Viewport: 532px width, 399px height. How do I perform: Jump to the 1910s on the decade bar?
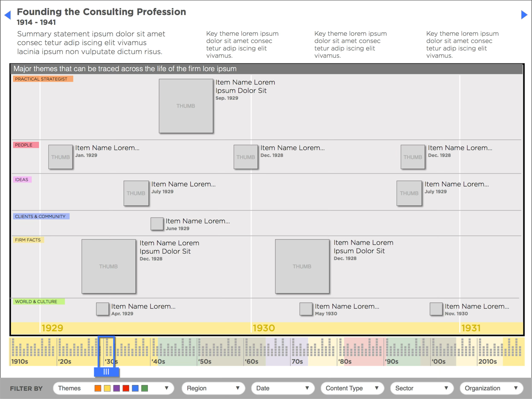(20, 361)
